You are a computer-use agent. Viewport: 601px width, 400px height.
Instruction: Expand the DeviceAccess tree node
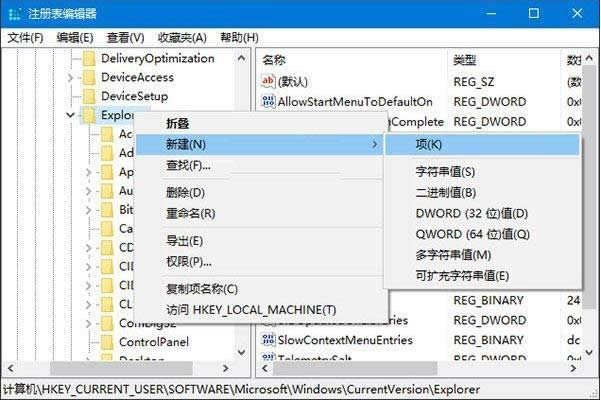tap(70, 78)
